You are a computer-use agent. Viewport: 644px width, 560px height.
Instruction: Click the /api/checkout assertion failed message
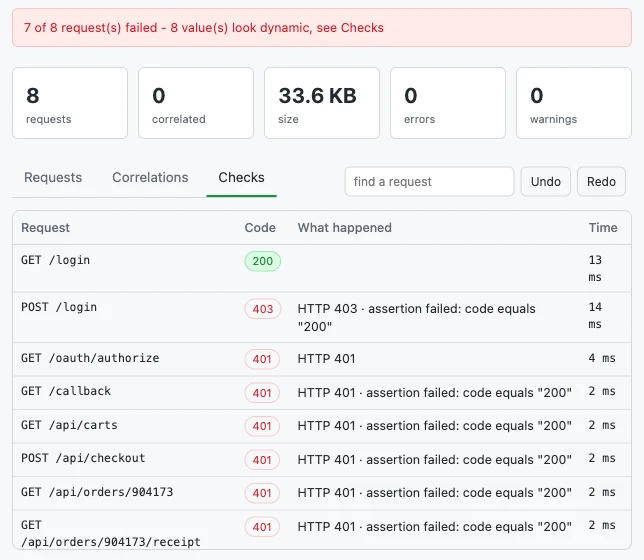(x=435, y=459)
